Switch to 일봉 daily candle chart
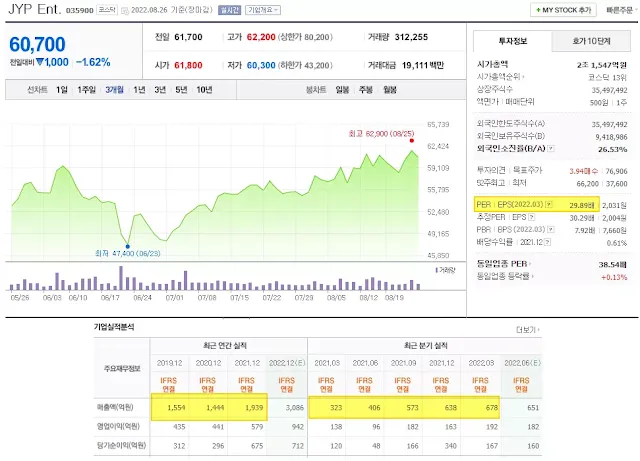The width and height of the screenshot is (640, 461). coord(342,90)
